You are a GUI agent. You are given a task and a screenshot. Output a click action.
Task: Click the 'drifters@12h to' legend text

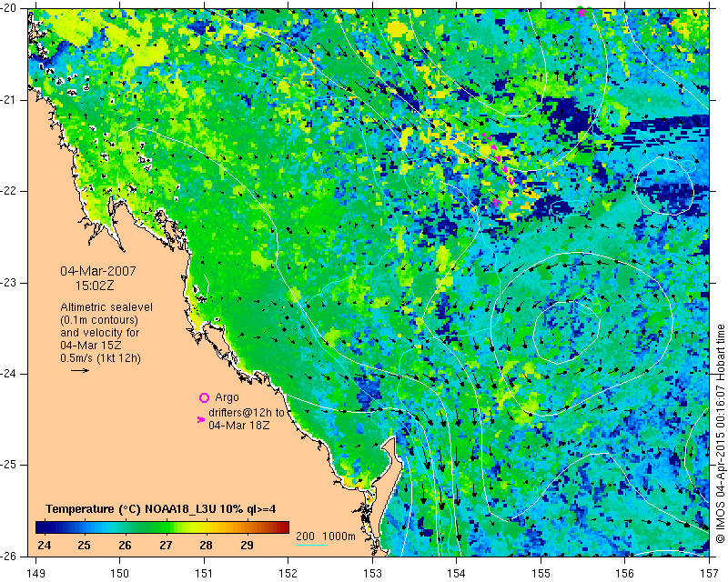(x=247, y=413)
